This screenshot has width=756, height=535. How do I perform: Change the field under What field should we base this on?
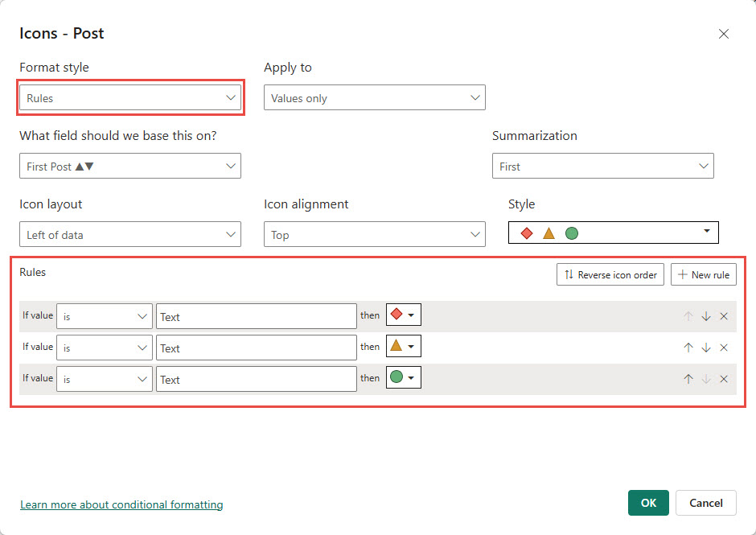130,166
